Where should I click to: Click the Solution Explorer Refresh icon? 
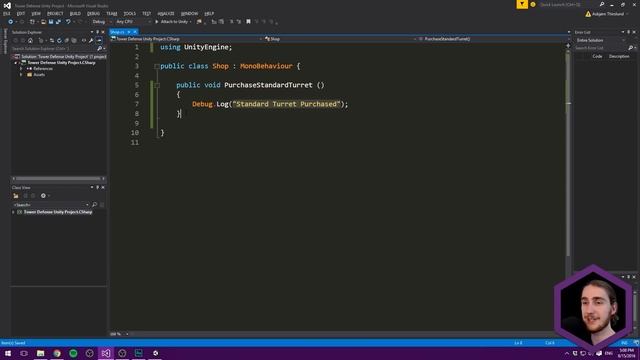pos(60,40)
